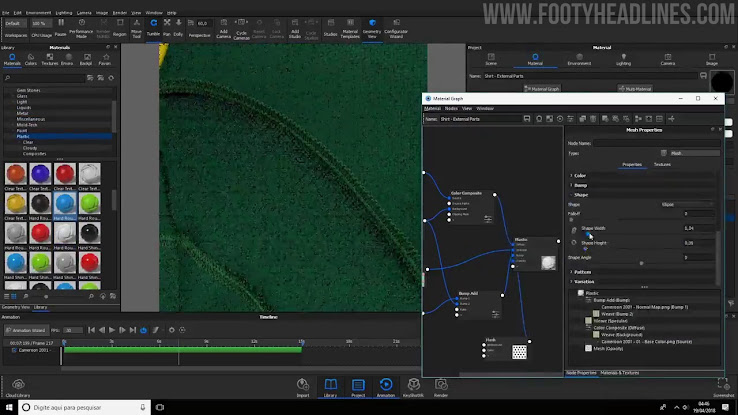Click the Node Name input field
This screenshot has height=415, width=738.
tap(657, 143)
